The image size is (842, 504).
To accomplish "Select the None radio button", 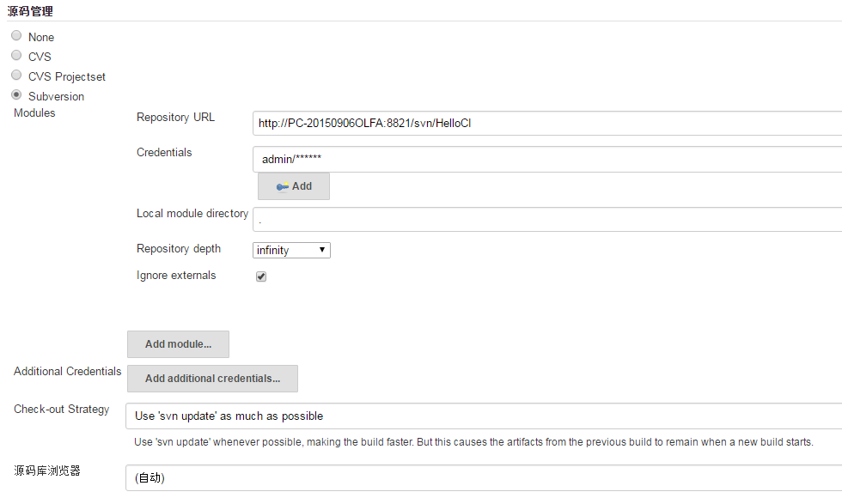I will click(16, 36).
